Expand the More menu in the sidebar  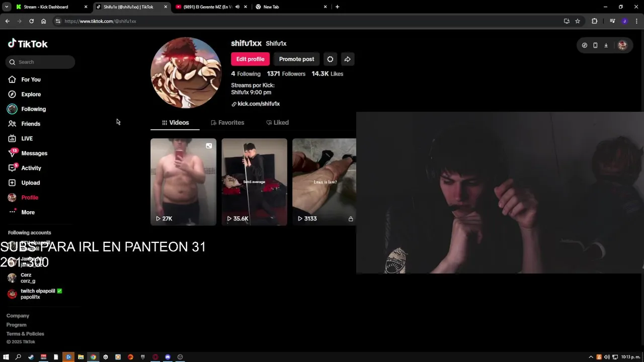point(21,212)
